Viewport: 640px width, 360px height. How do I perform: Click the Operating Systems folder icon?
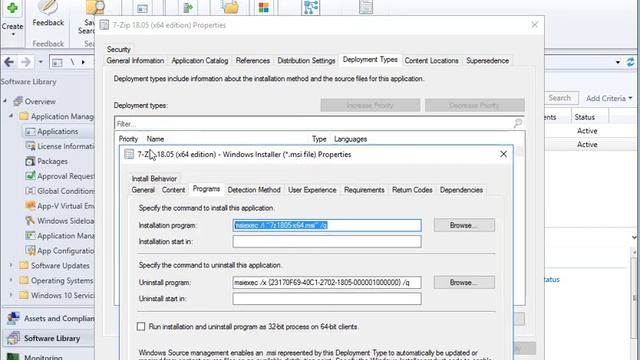24,280
